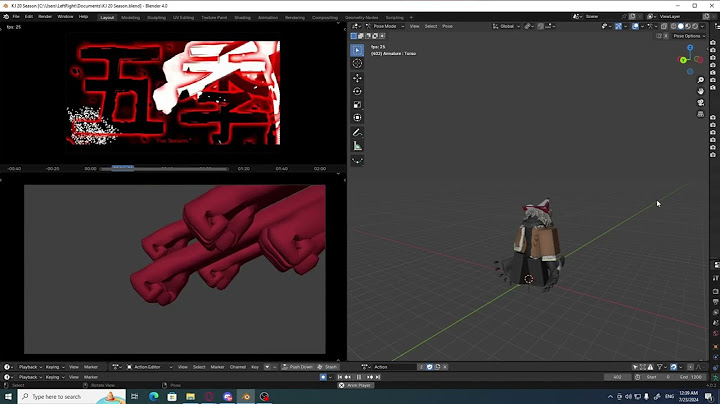Open the Global transform orientation dropdown
720x404 pixels.
pos(506,26)
